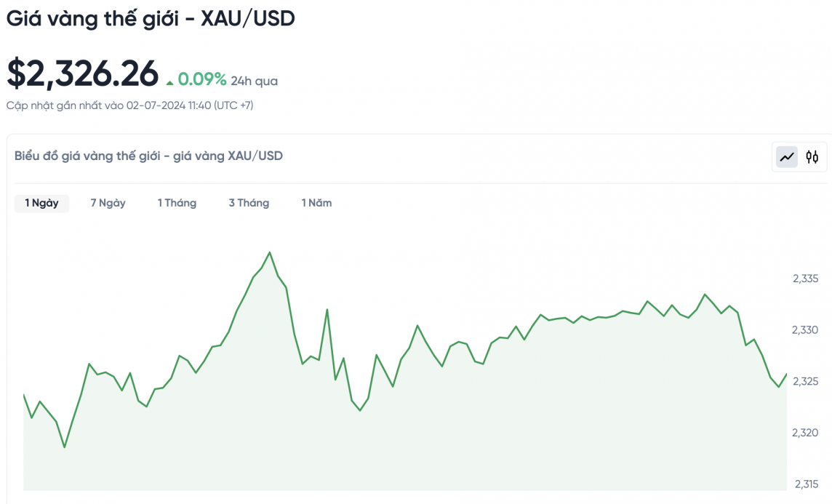Image resolution: width=832 pixels, height=504 pixels.
Task: Switch to the candlestick chart view icon
Action: [x=812, y=156]
